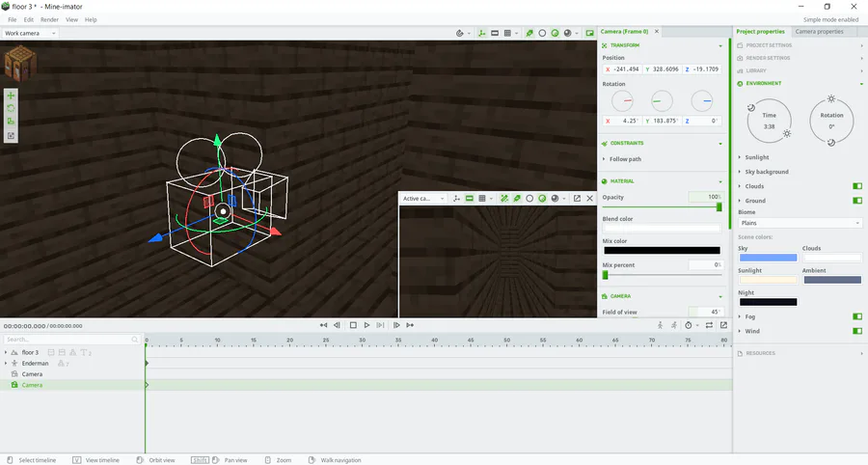Screen dimensions: 868x465
Task: Open the Render menu
Action: [x=49, y=19]
